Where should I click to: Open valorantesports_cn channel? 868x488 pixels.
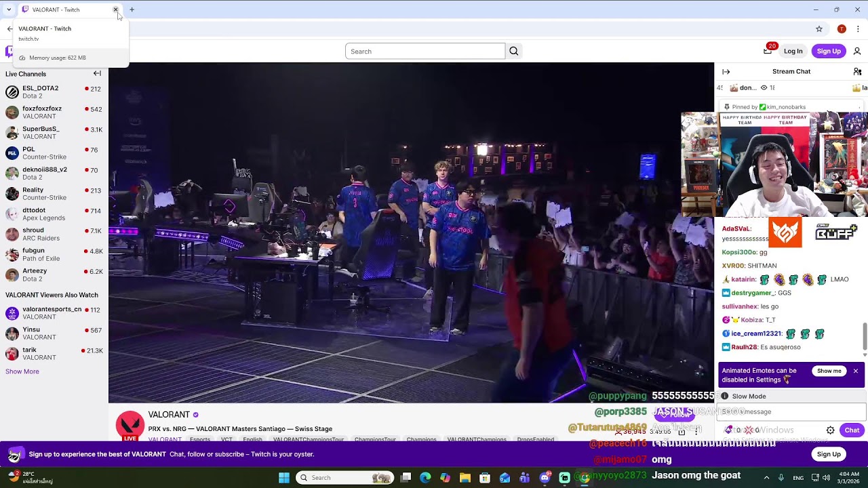(54, 313)
